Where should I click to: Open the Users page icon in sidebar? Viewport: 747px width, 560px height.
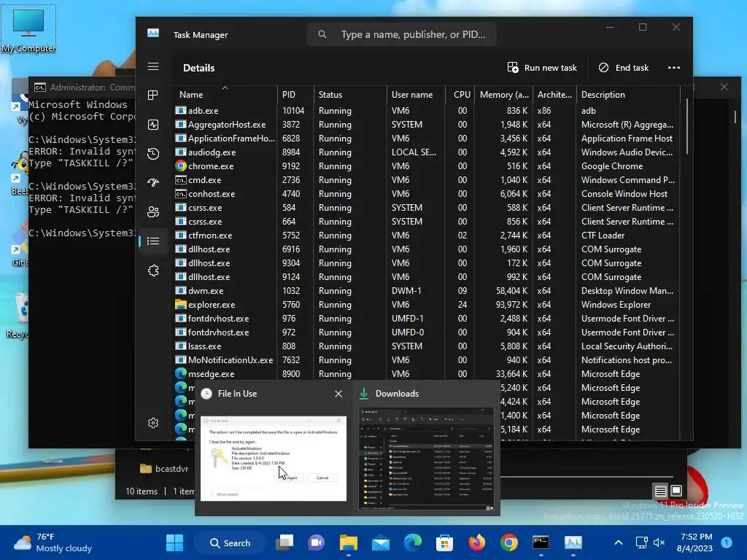pyautogui.click(x=153, y=212)
